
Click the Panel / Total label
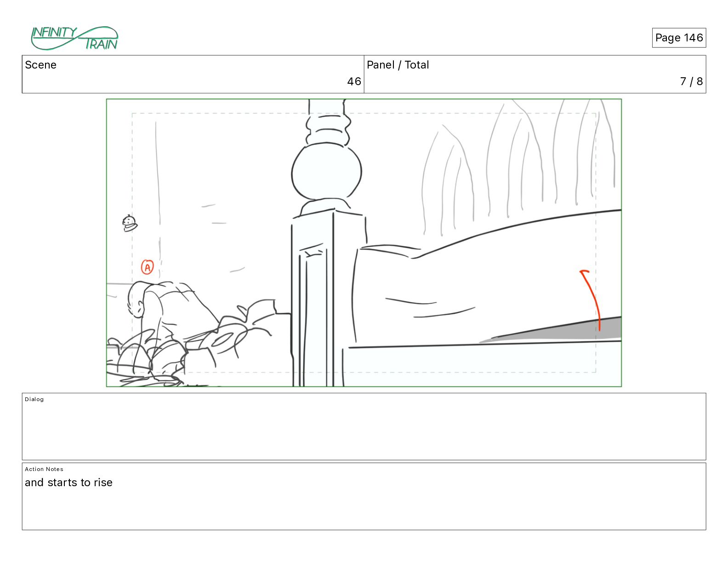(398, 65)
